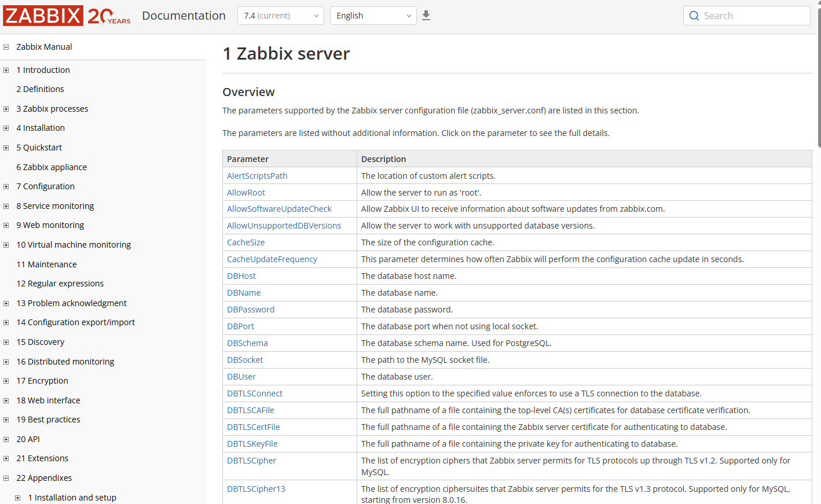This screenshot has width=821, height=504.
Task: Collapse the Zabbix Manual tree
Action: point(5,47)
